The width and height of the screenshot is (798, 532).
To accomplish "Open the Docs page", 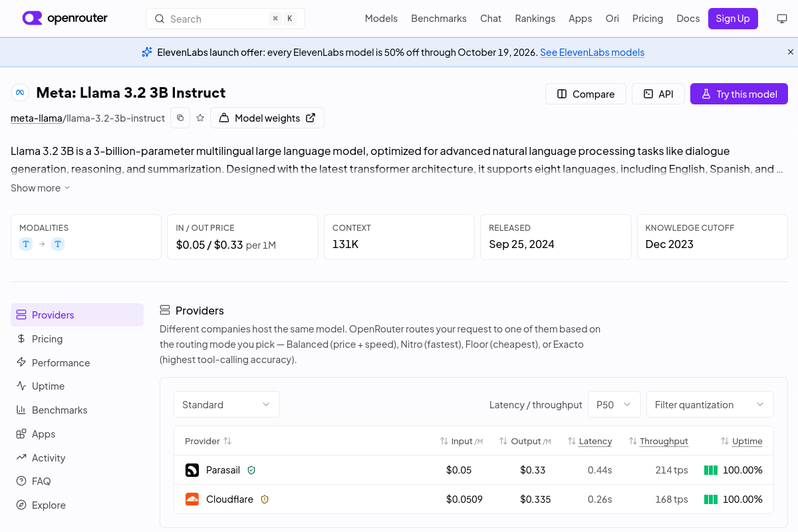I will click(x=688, y=19).
